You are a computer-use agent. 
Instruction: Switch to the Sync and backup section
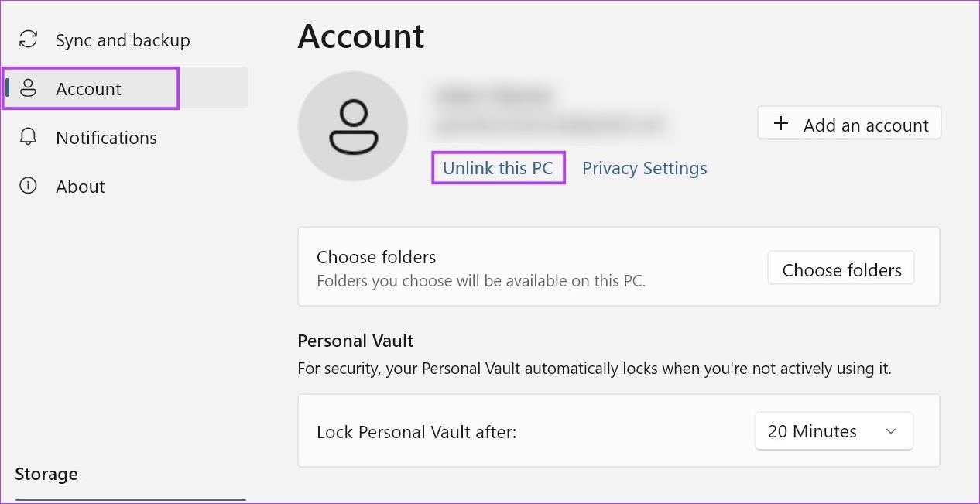click(x=122, y=39)
